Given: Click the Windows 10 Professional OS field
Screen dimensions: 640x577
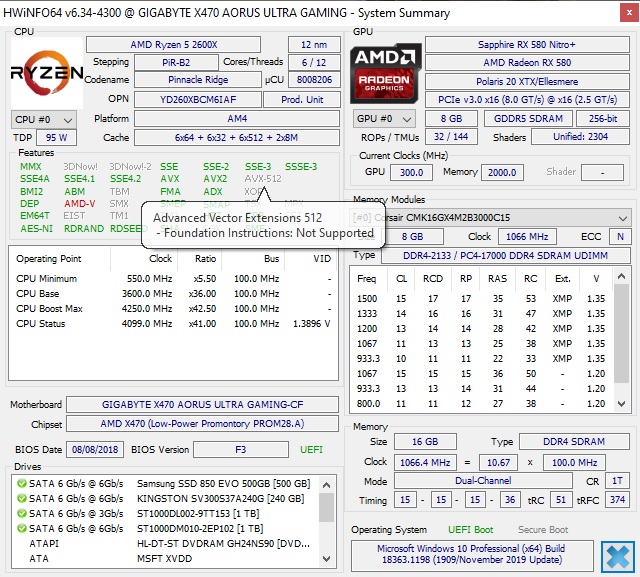Looking at the screenshot, I should pyautogui.click(x=472, y=554).
